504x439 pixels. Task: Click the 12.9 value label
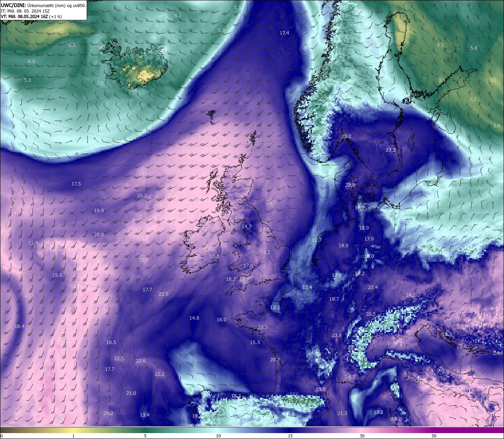point(364,228)
